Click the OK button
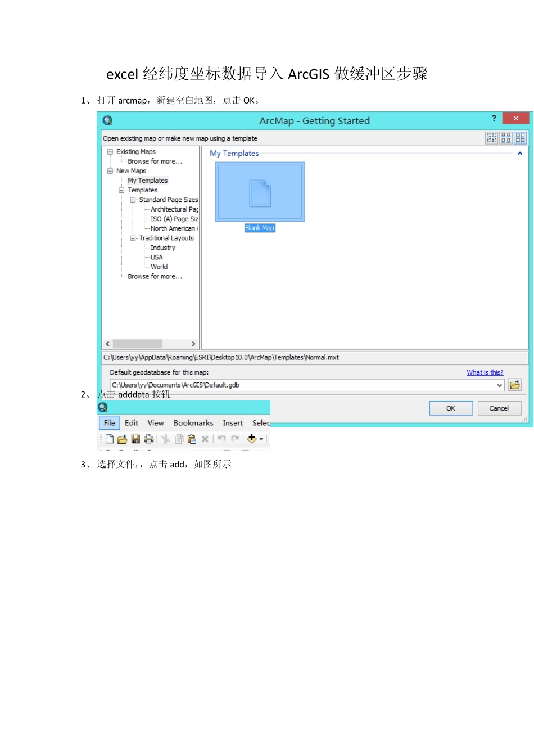The height and width of the screenshot is (756, 534). (451, 408)
